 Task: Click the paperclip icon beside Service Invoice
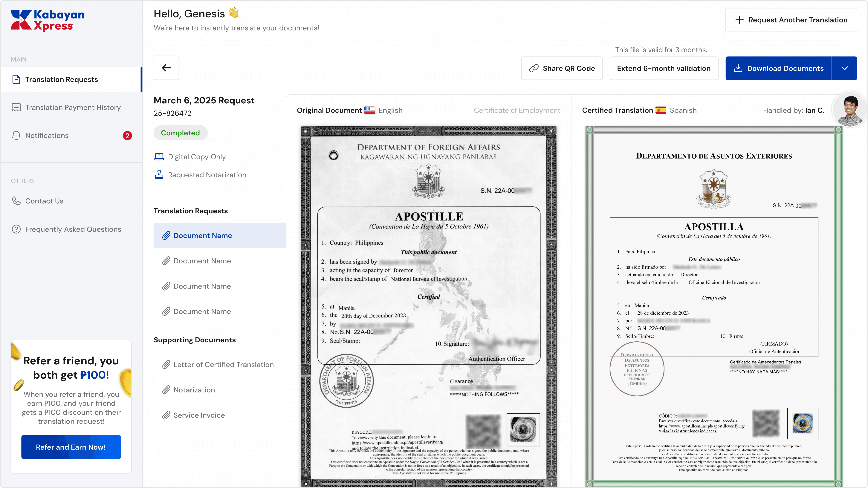pos(166,415)
